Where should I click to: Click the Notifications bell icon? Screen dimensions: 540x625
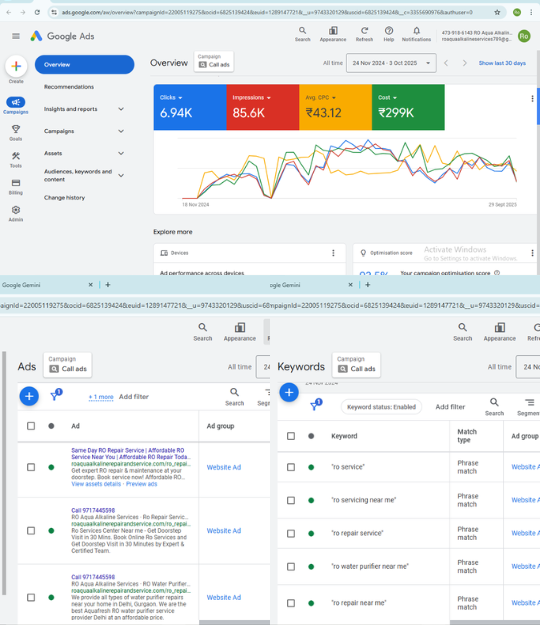click(416, 31)
